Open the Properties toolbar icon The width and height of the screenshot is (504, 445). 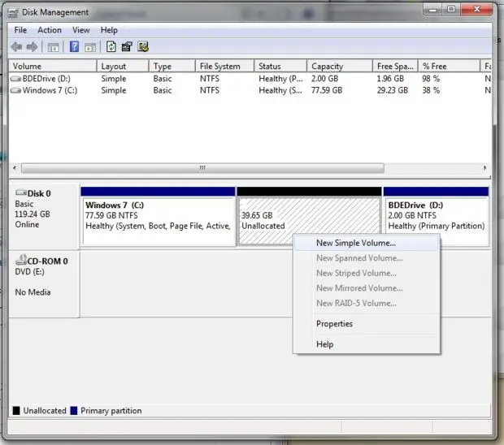pyautogui.click(x=127, y=47)
